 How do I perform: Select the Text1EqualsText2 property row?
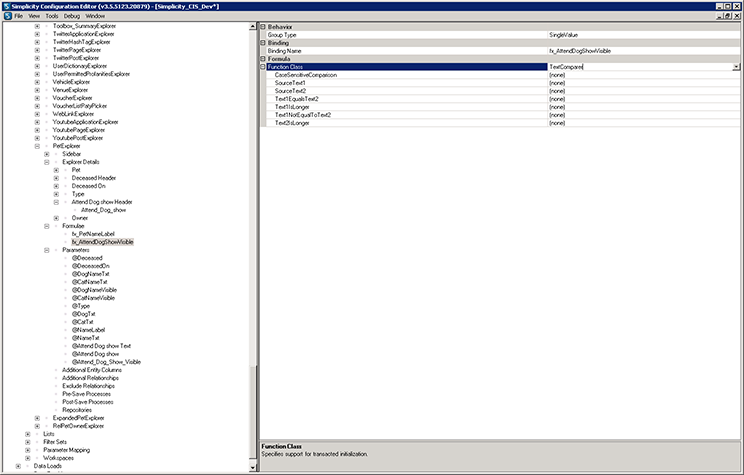(501, 99)
